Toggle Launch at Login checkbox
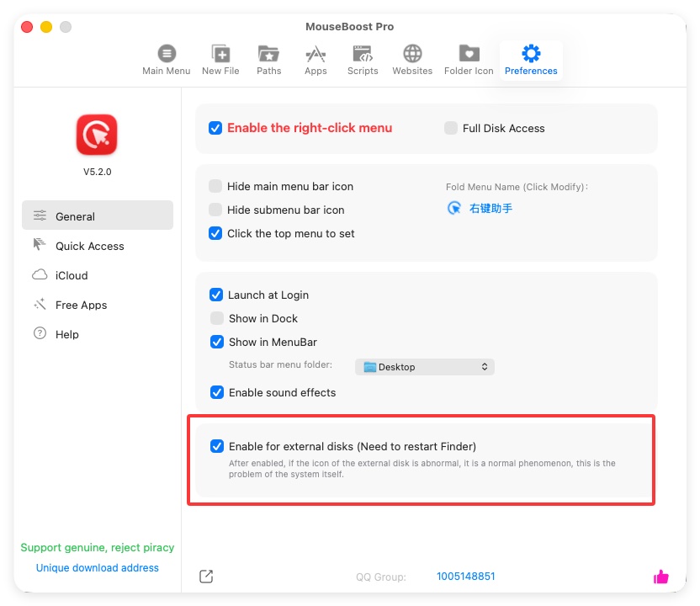The width and height of the screenshot is (700, 606). point(216,295)
